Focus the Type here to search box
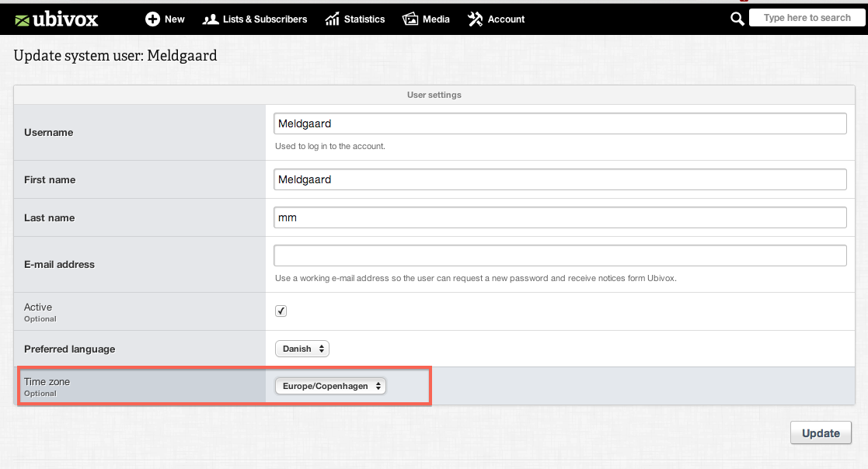This screenshot has height=469, width=868. (807, 18)
